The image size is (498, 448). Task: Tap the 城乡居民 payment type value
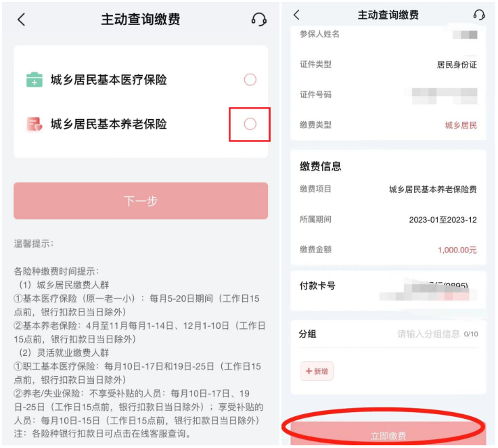pos(461,125)
